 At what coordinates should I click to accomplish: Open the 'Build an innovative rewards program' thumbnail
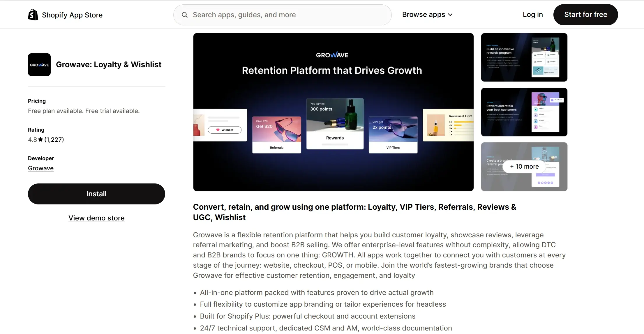(524, 57)
